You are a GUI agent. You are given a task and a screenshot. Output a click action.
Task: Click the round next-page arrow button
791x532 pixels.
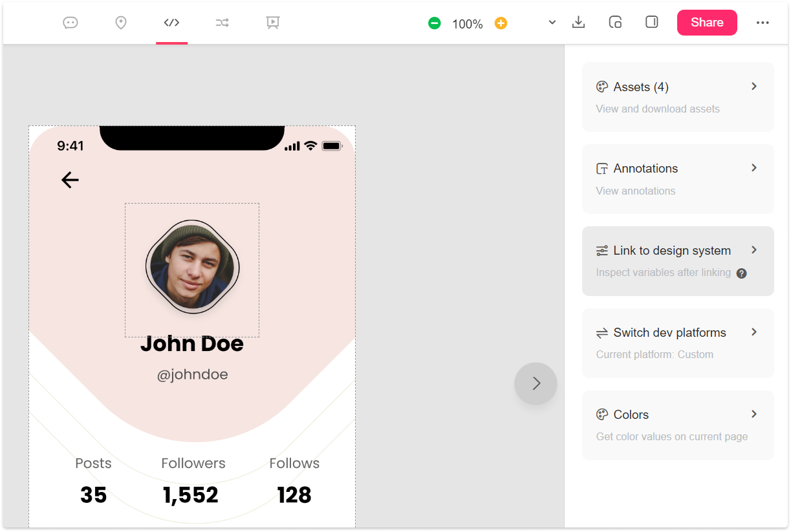coord(536,383)
